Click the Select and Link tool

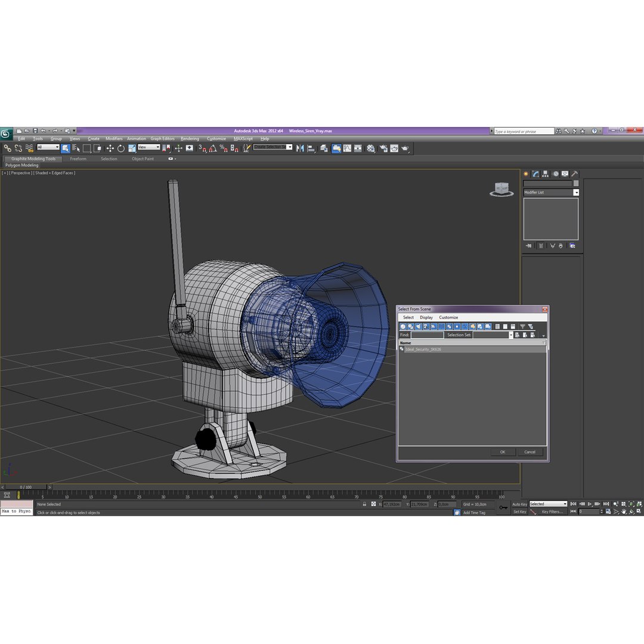tap(7, 148)
